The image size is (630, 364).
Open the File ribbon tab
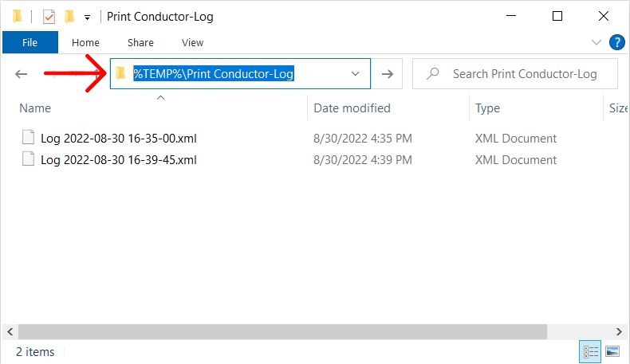(30, 42)
